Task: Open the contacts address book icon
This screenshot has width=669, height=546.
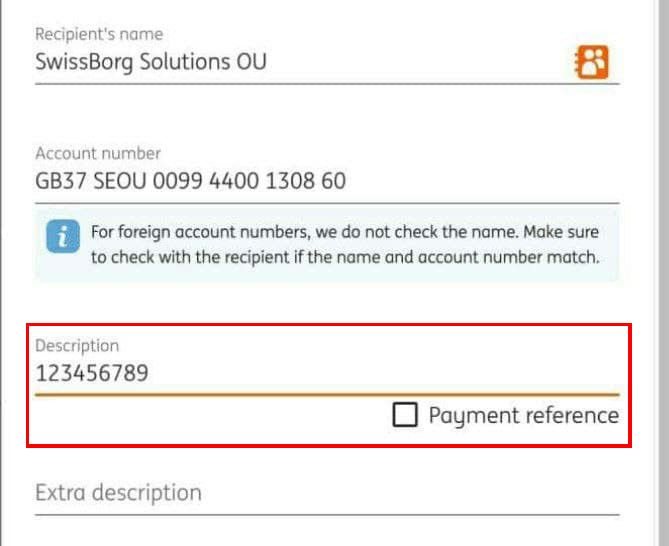Action: click(x=591, y=63)
